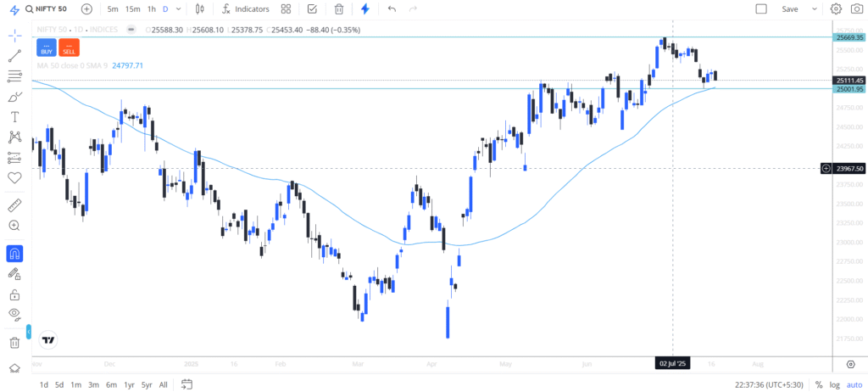The height and width of the screenshot is (392, 868).
Task: Select the brush drawing tool
Action: click(14, 97)
